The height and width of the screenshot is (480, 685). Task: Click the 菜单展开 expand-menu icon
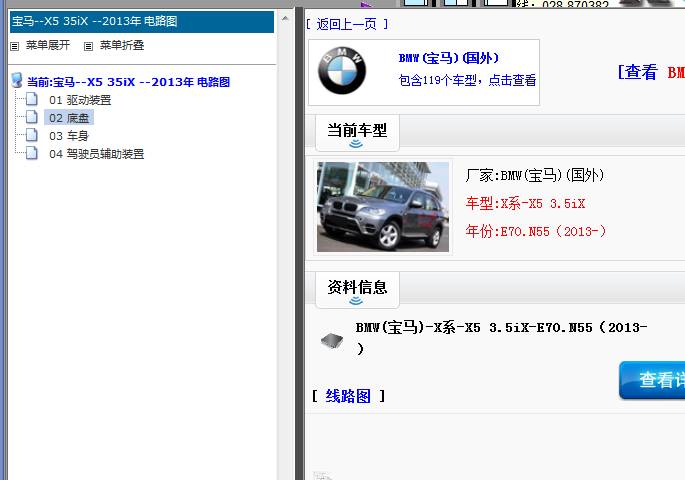[x=14, y=46]
